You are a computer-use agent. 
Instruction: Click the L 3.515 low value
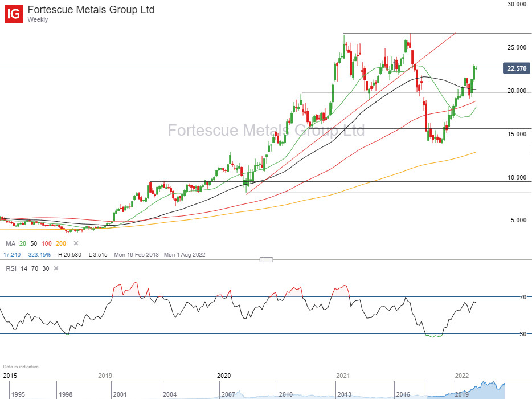pos(98,255)
